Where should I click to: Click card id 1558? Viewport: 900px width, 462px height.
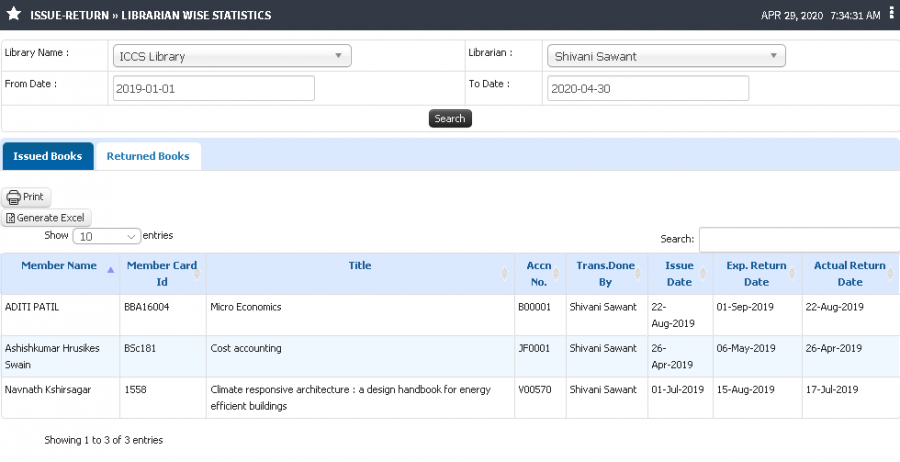[135, 390]
